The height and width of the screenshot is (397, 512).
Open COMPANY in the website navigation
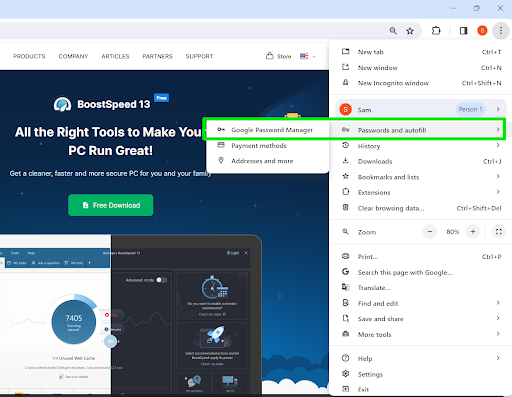point(73,56)
